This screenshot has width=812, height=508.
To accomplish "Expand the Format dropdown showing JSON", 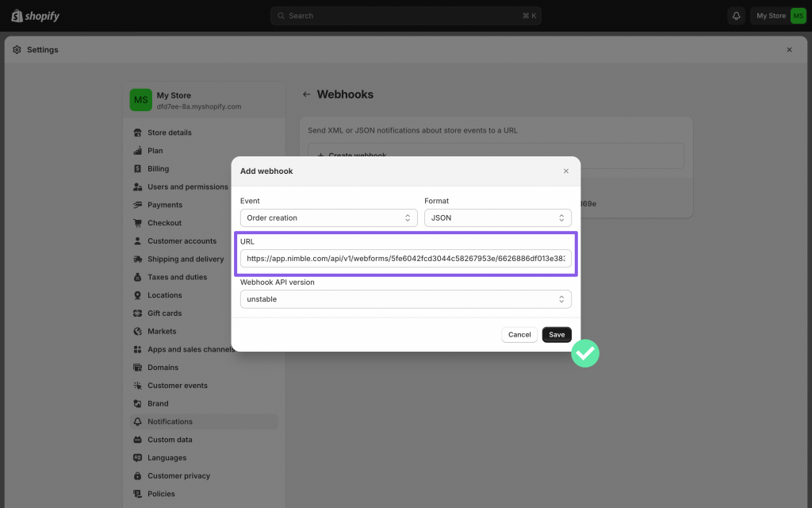I will click(x=497, y=217).
